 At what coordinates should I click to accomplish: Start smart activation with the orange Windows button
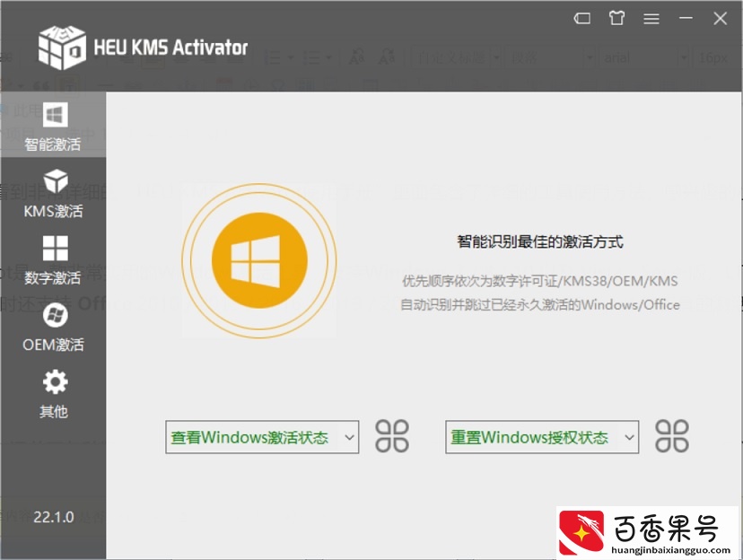pyautogui.click(x=259, y=260)
